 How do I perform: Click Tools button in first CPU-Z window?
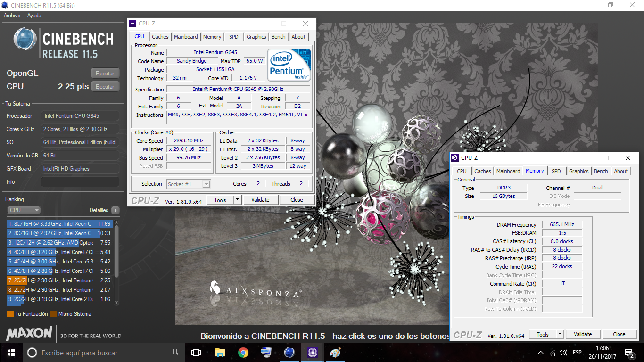[x=220, y=200]
